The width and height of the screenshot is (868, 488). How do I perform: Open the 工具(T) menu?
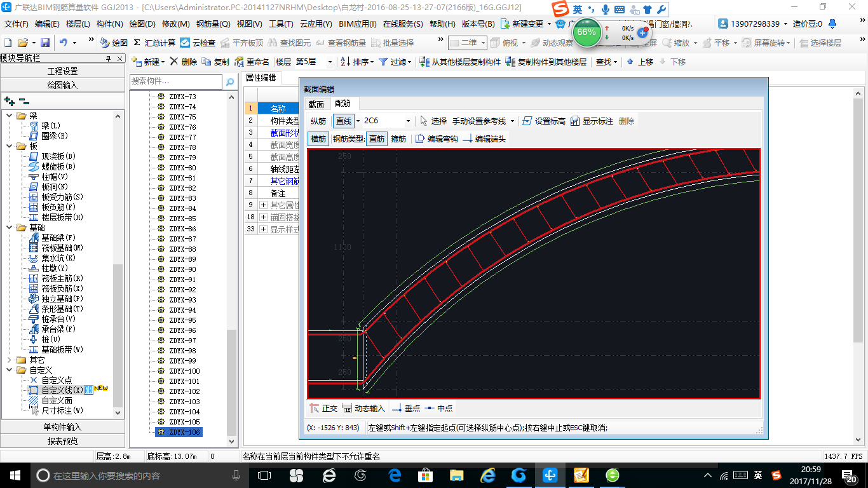(281, 24)
